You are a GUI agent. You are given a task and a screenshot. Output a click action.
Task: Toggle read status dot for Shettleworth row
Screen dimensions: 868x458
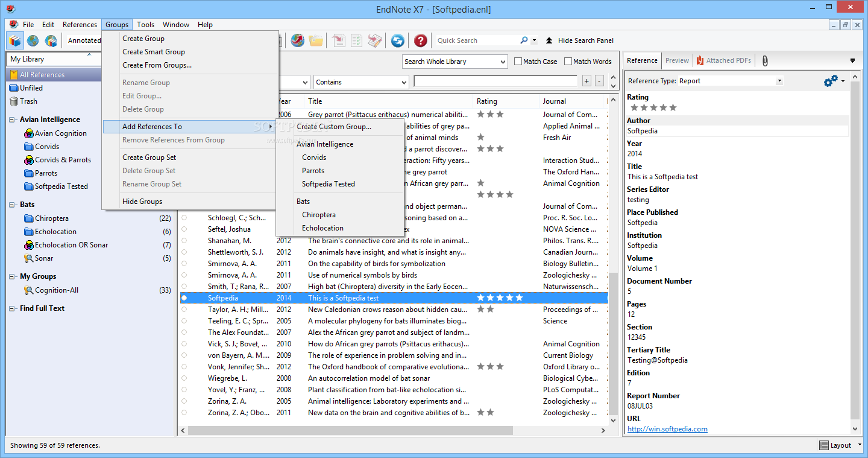point(184,252)
